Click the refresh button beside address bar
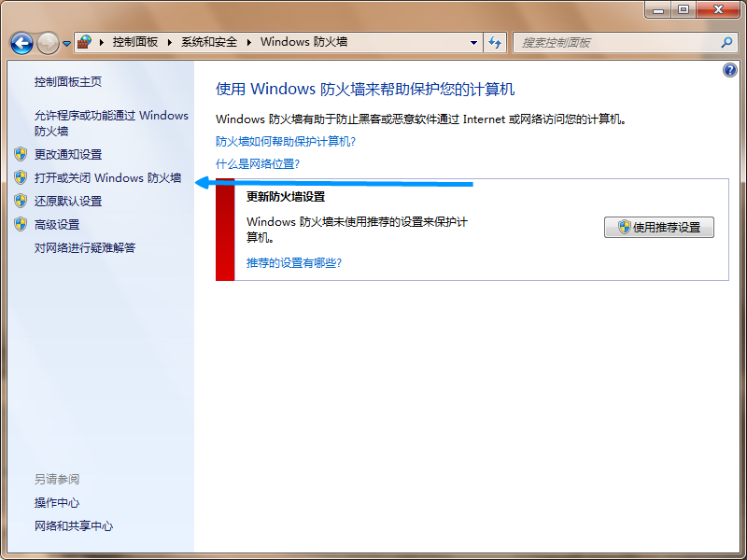The width and height of the screenshot is (747, 560). [495, 43]
